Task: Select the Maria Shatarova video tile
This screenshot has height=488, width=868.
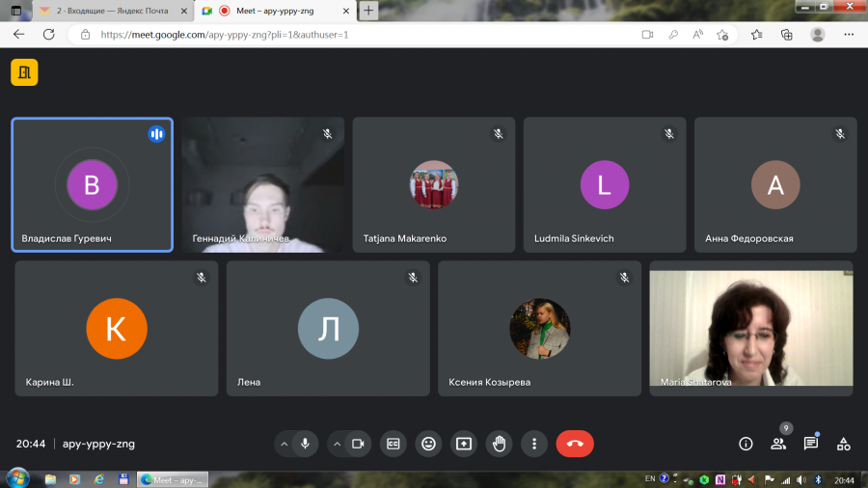Action: tap(751, 329)
